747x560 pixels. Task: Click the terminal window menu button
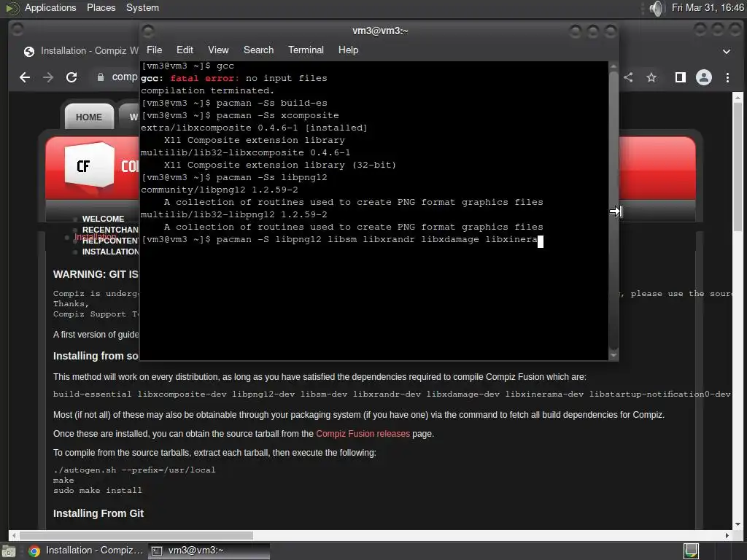(x=148, y=31)
